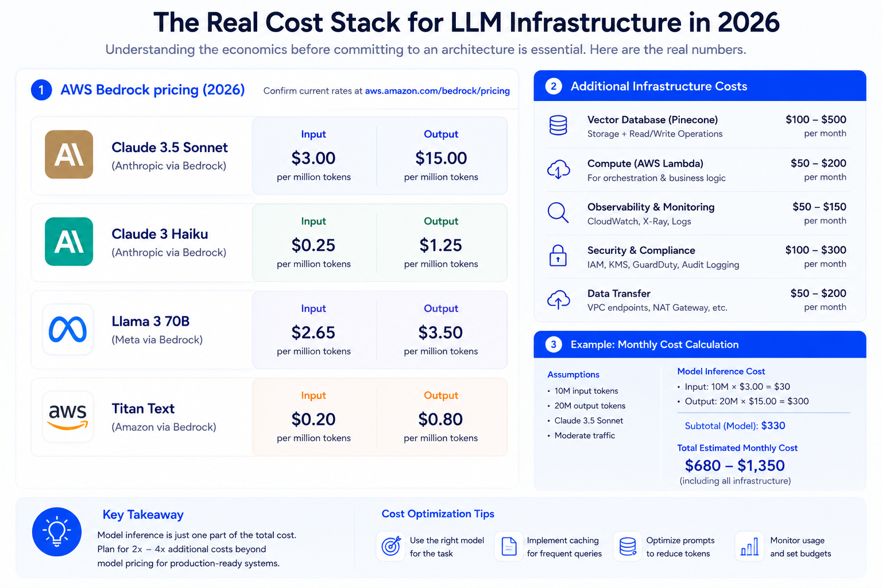882x588 pixels.
Task: Click the "Cost Optimization Tips" heading
Action: point(438,514)
